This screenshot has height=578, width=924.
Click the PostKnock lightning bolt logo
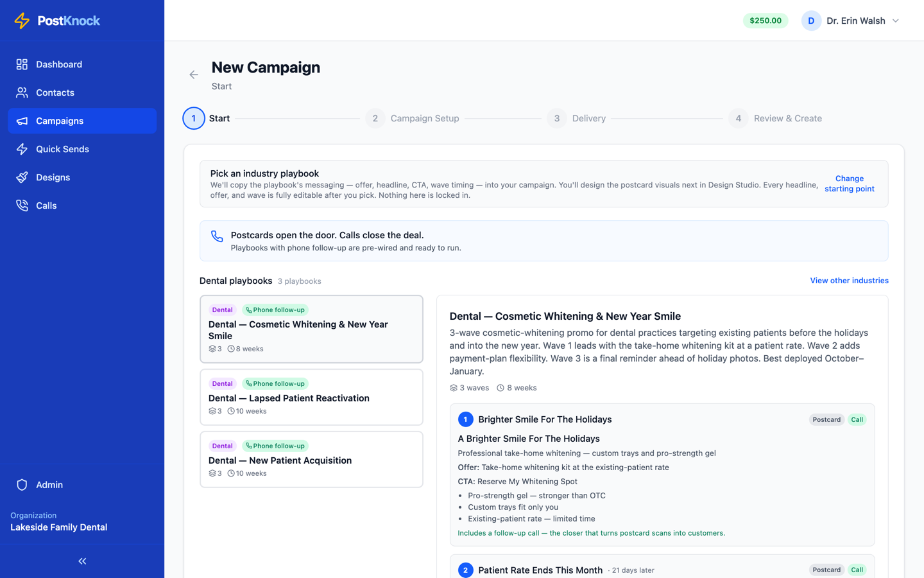tap(22, 21)
